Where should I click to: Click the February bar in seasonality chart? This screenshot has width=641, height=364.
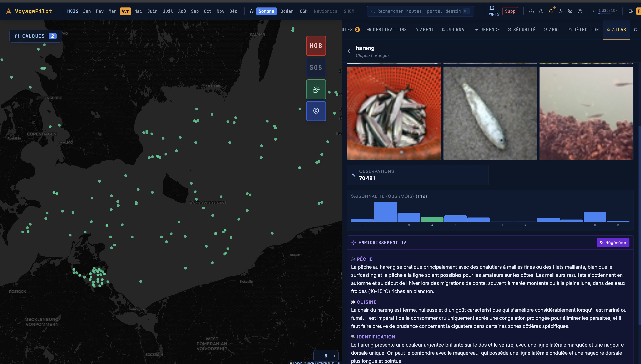pos(386,211)
